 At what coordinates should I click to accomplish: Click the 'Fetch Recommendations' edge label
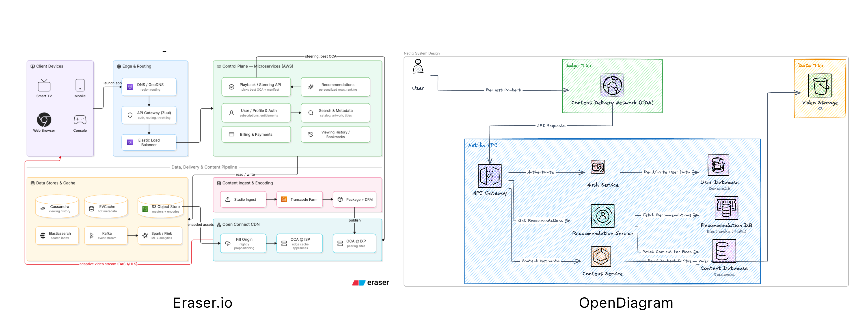[x=667, y=215]
